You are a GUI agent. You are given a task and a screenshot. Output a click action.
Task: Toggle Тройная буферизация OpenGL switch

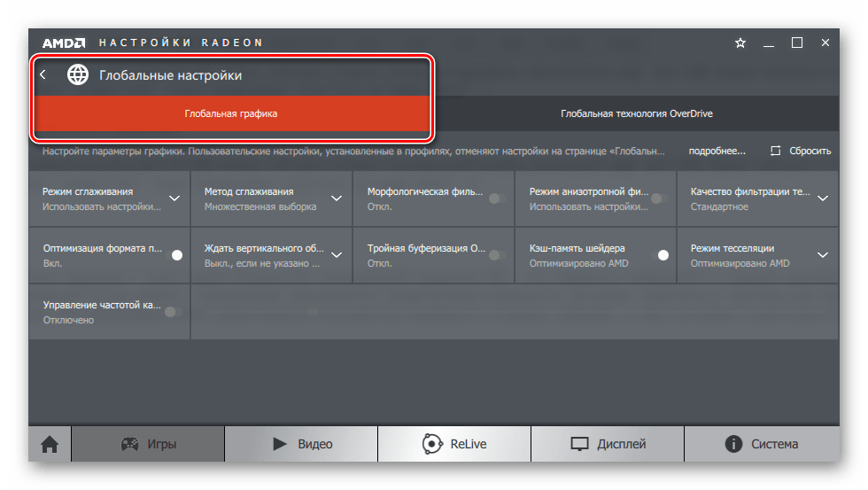[x=497, y=254]
